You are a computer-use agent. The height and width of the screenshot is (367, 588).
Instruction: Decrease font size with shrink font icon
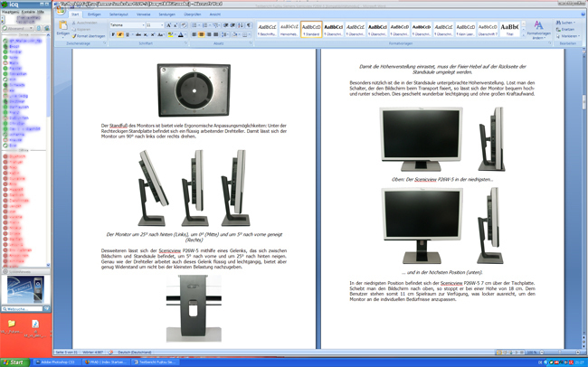coord(175,25)
